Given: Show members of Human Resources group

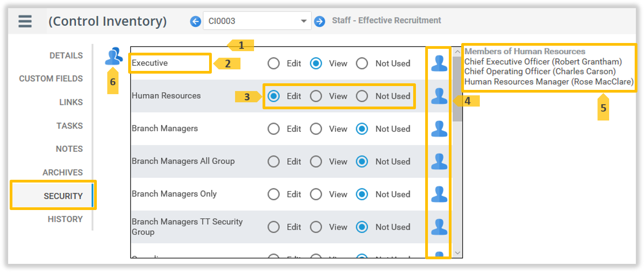Looking at the screenshot, I should (x=439, y=96).
